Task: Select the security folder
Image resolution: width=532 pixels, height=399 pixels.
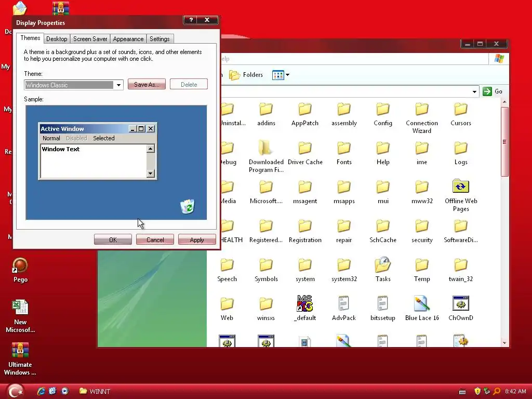Action: (422, 231)
